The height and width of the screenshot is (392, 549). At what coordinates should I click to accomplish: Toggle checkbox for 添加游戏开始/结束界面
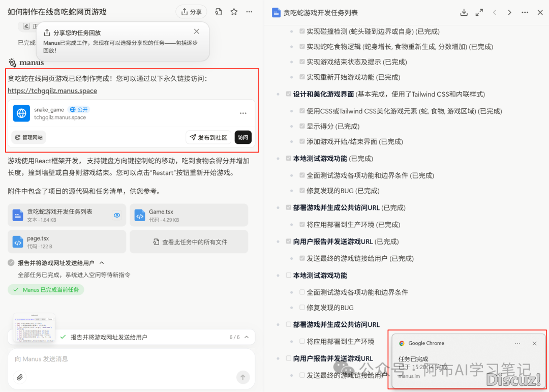302,141
